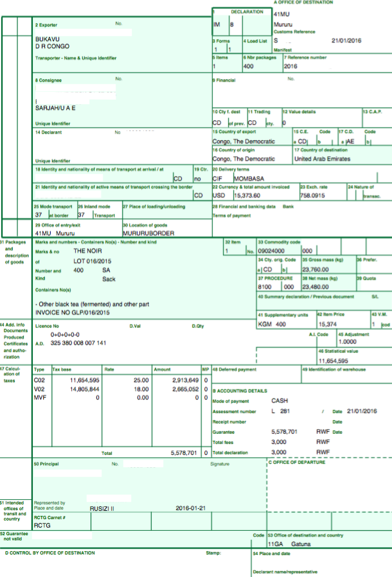Image resolution: width=392 pixels, height=577 pixels.
Task: Click the Commodity code 09024000
Action: pos(271,251)
